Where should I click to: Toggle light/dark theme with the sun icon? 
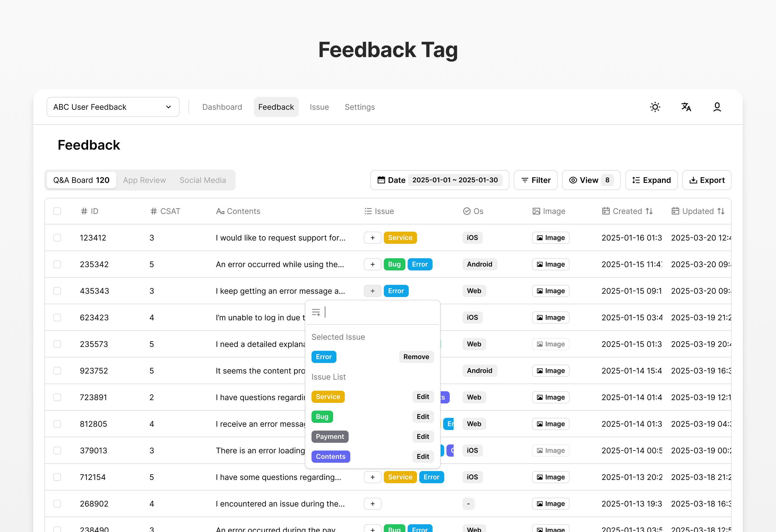(x=655, y=107)
